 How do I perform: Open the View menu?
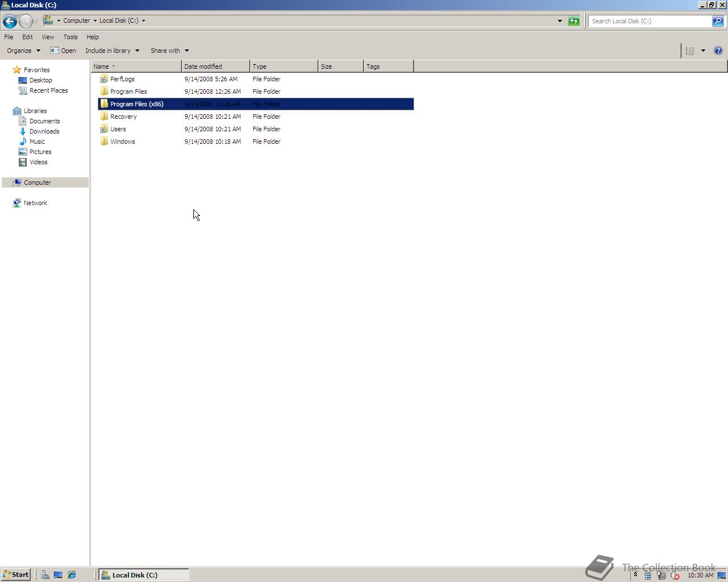click(x=48, y=37)
